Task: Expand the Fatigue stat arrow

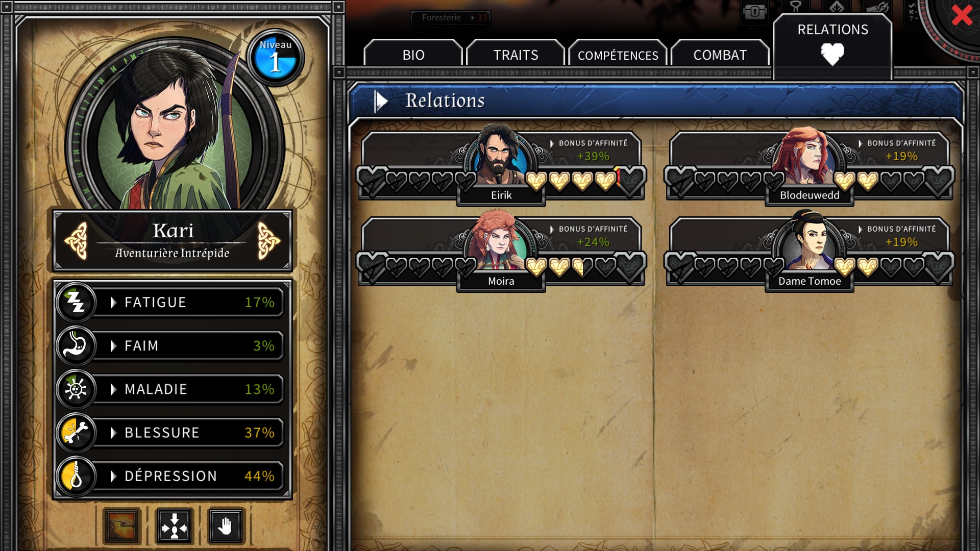Action: (x=113, y=303)
